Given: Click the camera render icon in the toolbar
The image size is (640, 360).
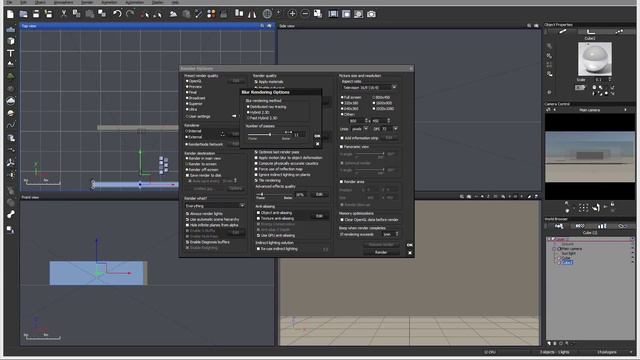Looking at the screenshot, I should pos(371,14).
